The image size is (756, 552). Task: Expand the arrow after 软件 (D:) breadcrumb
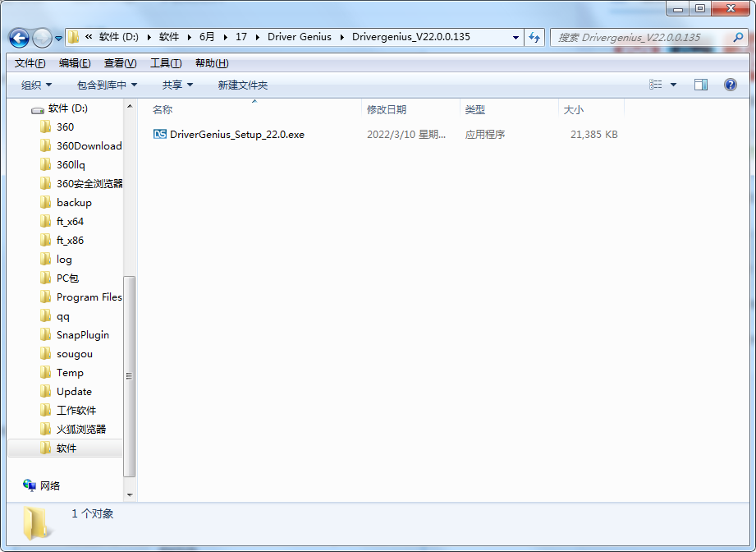(x=149, y=38)
